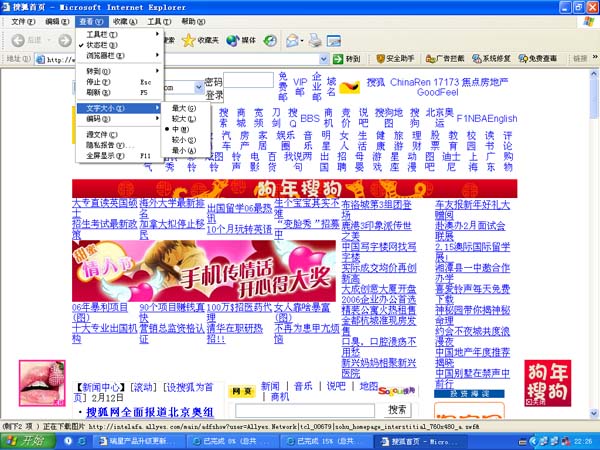Open the 工具 tools menu
The height and width of the screenshot is (450, 600).
click(159, 21)
